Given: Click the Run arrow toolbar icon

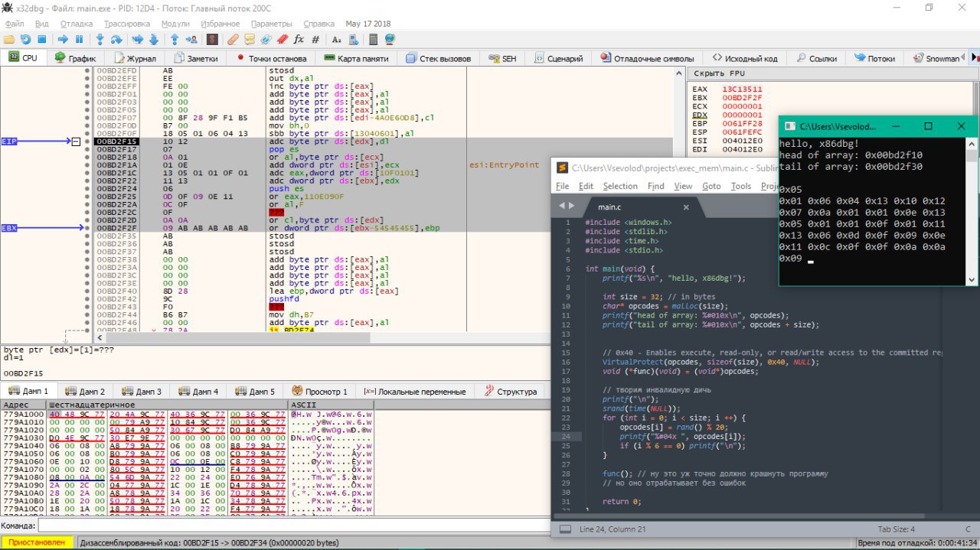Looking at the screenshot, I should [x=63, y=39].
